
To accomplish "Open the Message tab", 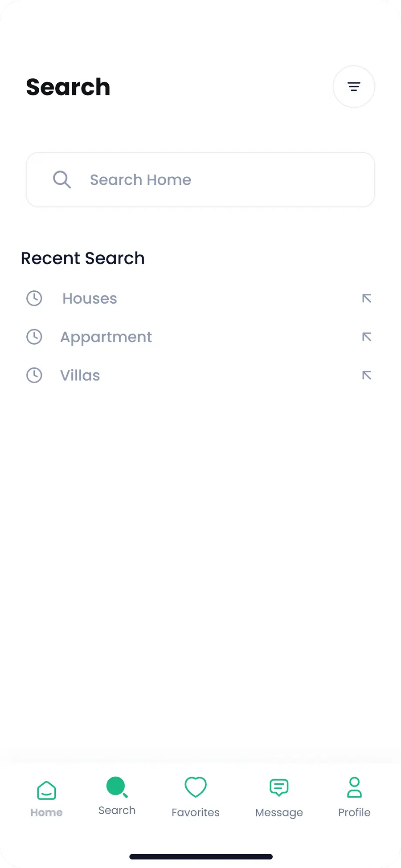I will tap(279, 799).
